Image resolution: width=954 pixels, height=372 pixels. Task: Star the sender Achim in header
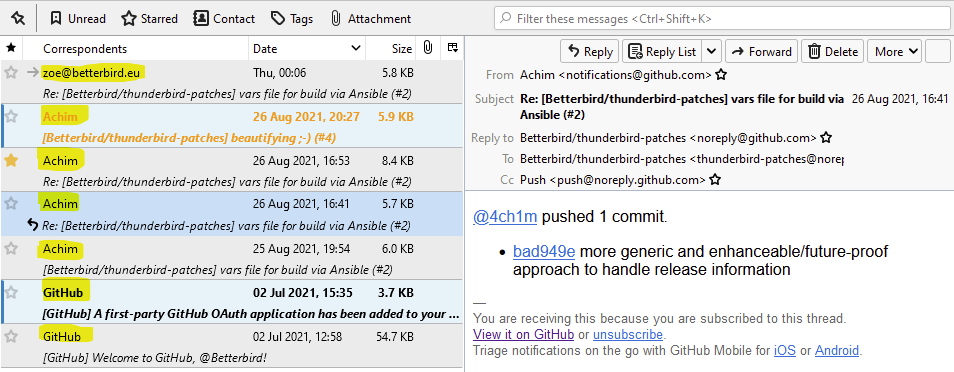click(721, 75)
